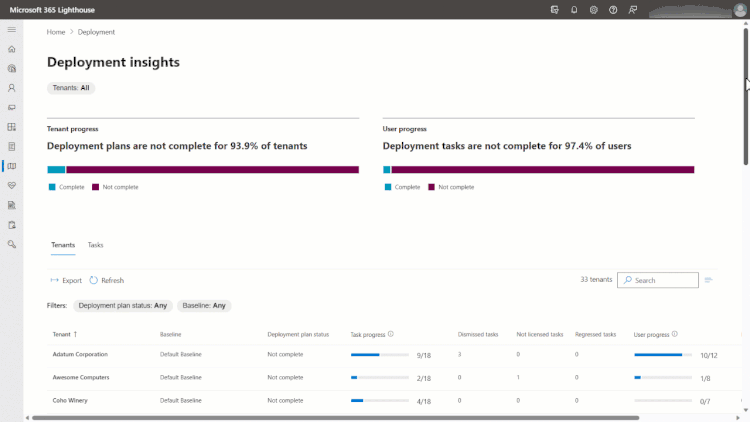Export the tenants list
The height and width of the screenshot is (422, 750).
pyautogui.click(x=66, y=280)
